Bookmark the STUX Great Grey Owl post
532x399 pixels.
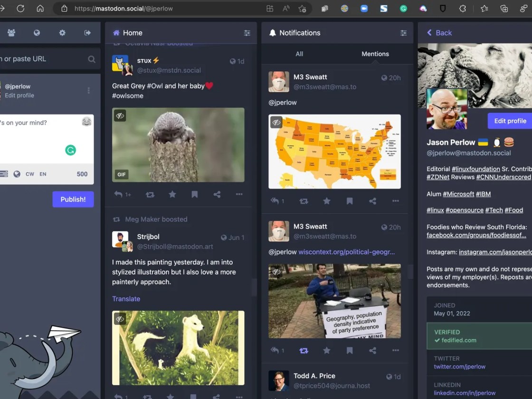coord(194,194)
